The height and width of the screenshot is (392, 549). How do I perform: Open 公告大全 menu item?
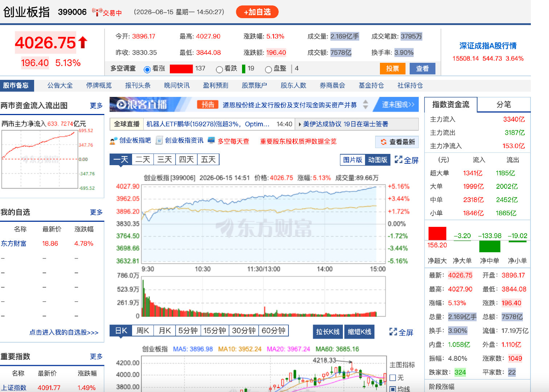click(x=60, y=86)
